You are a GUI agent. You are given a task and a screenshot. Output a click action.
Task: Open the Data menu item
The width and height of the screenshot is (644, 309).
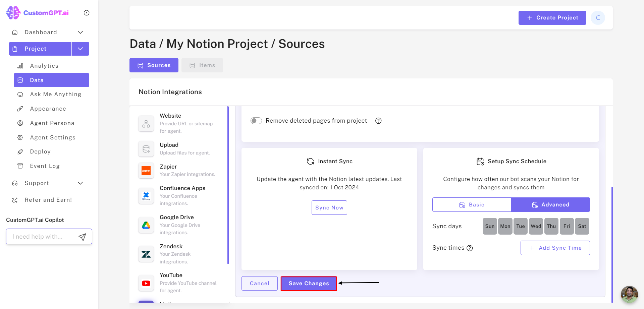(51, 80)
